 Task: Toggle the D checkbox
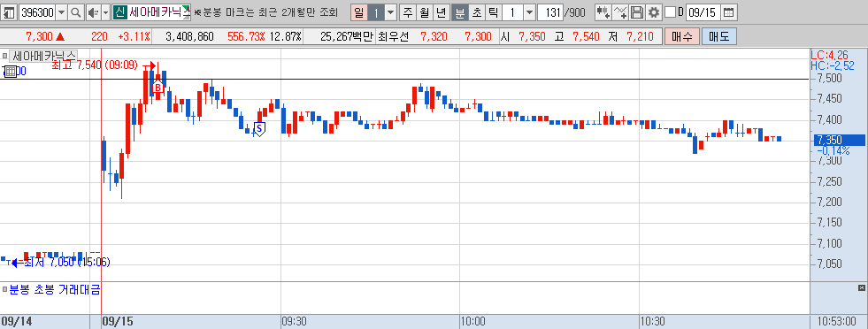click(670, 12)
